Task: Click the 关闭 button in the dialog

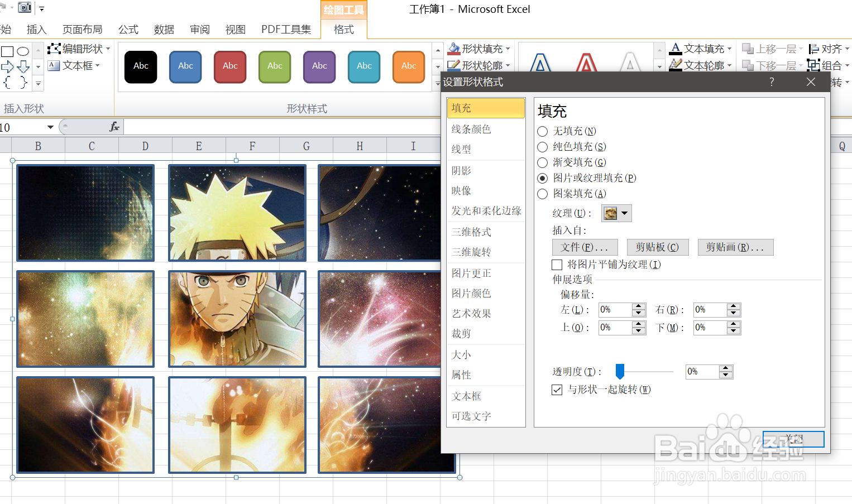Action: click(793, 439)
